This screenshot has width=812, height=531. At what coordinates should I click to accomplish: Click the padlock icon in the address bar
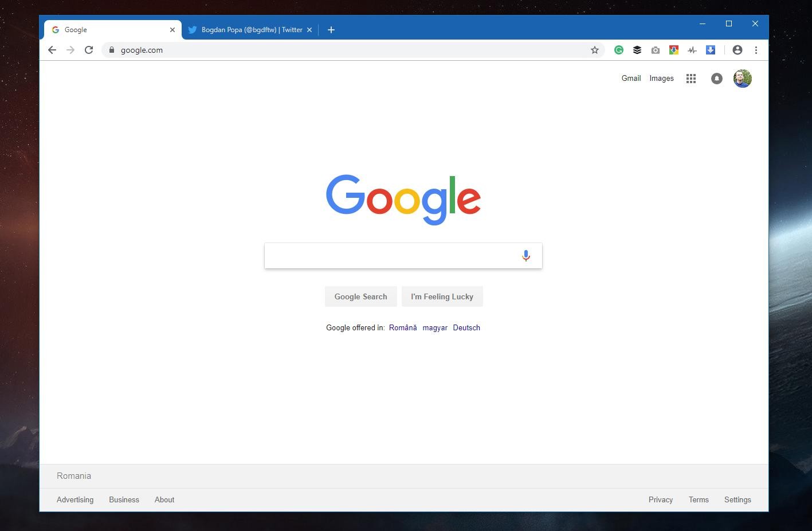(112, 50)
